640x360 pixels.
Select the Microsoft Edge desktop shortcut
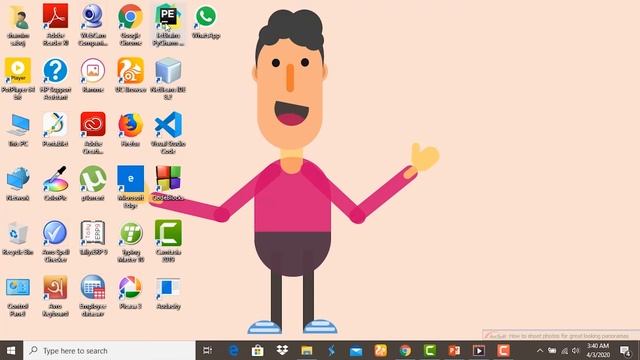pyautogui.click(x=130, y=179)
